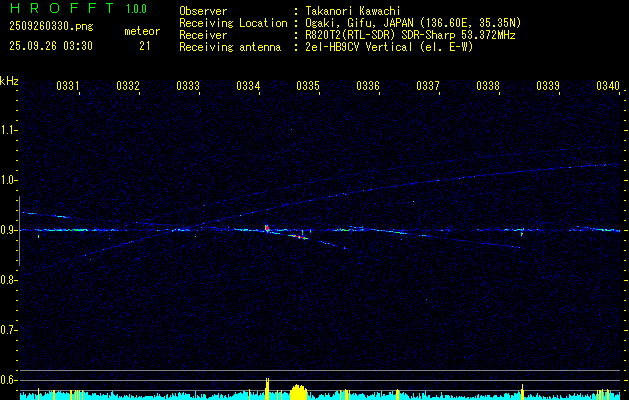The height and width of the screenshot is (400, 629).
Task: Click the timestamp 25.09.26 03:30
Action: pyautogui.click(x=51, y=46)
